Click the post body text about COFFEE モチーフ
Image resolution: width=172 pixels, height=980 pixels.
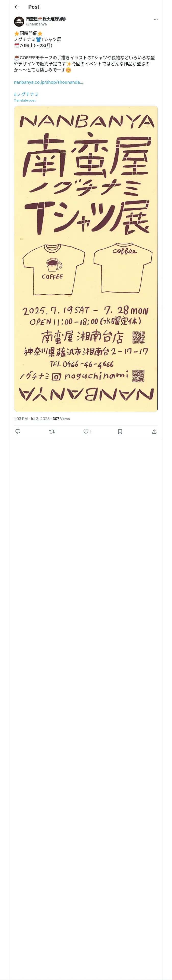(x=84, y=64)
